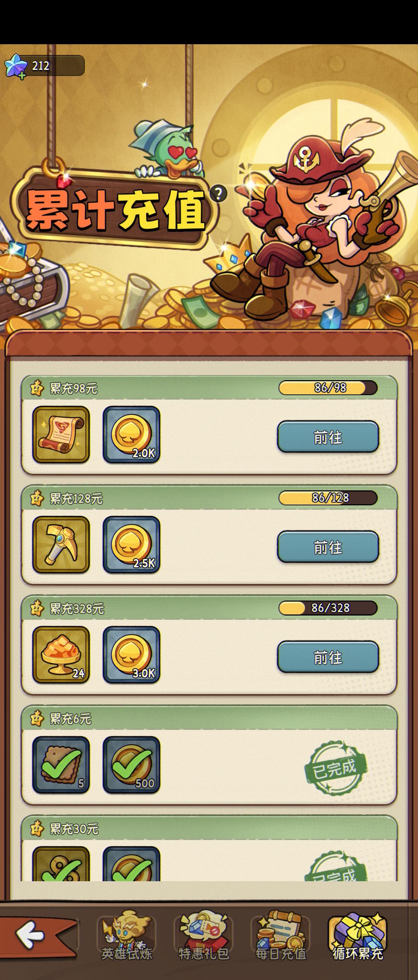Click the 86/98 progress bar
Viewport: 418px width, 980px height.
[328, 388]
